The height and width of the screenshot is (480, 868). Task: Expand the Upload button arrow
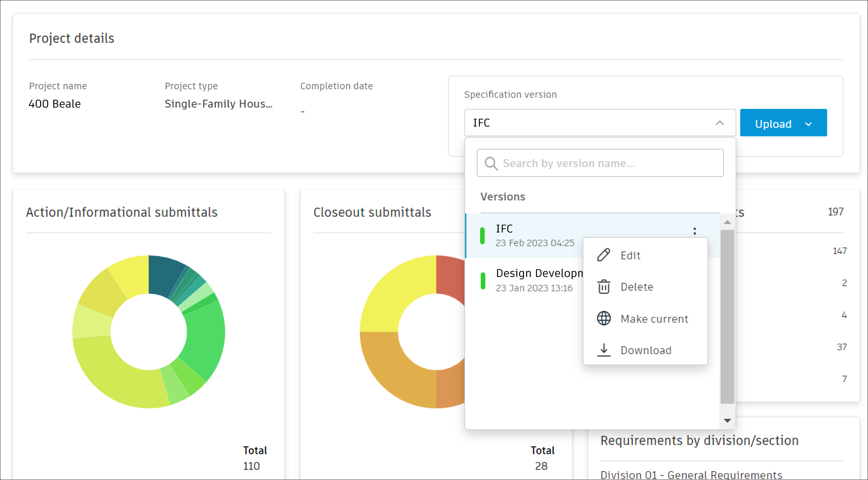(x=809, y=124)
